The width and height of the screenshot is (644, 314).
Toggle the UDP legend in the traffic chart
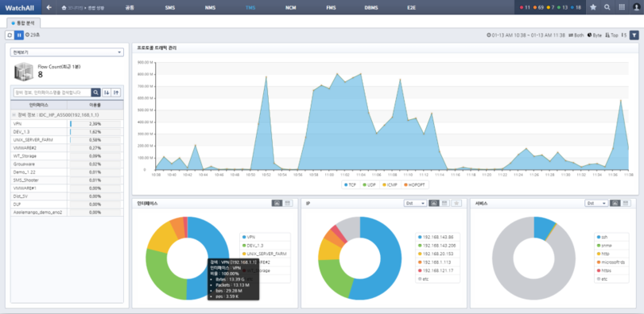tap(369, 184)
